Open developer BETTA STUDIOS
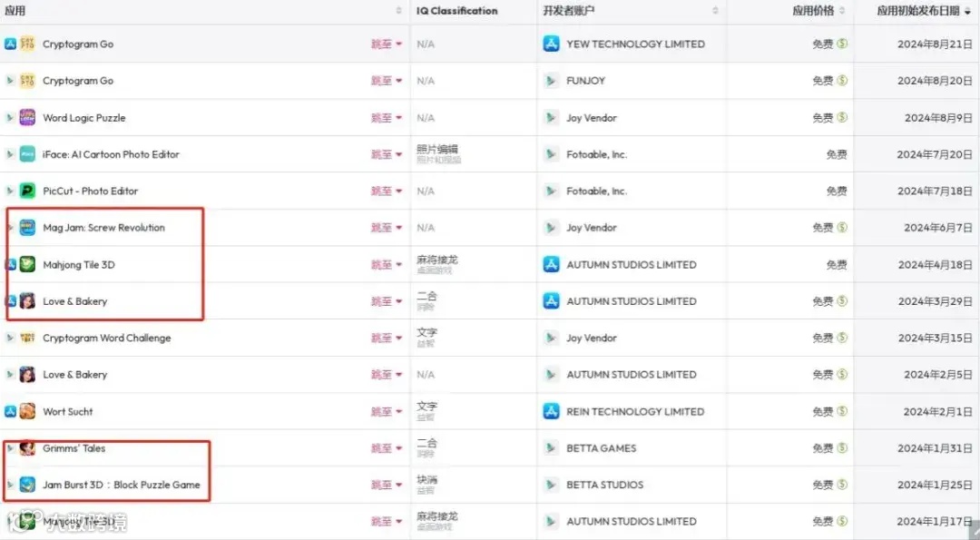980x540 pixels. pos(604,485)
